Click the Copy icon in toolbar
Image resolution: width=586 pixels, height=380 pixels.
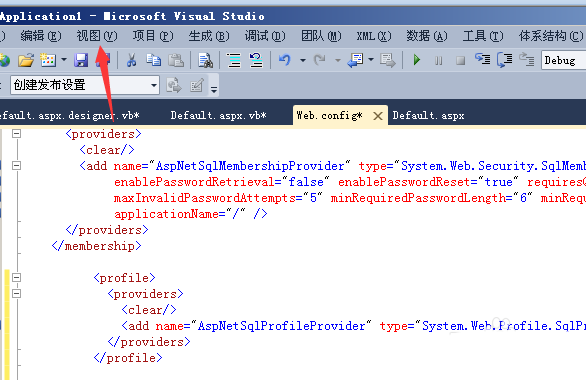(153, 60)
